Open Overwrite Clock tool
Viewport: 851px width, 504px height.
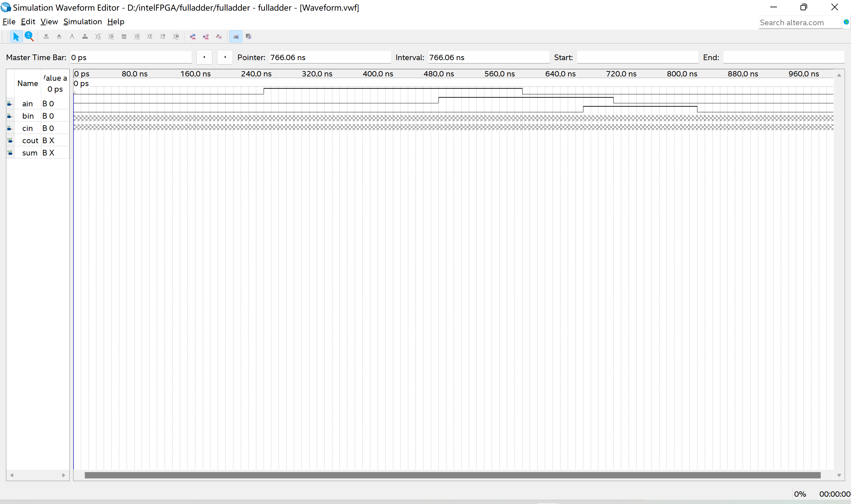[150, 36]
